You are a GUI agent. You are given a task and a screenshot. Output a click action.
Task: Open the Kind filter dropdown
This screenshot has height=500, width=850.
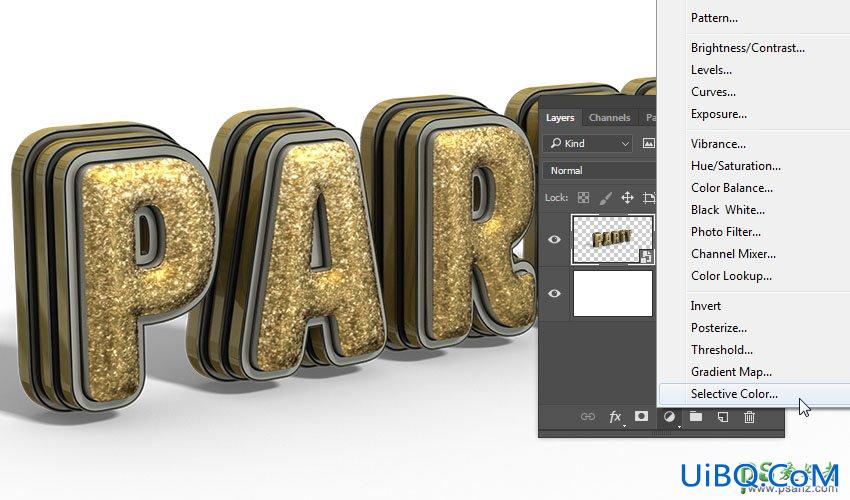click(588, 143)
